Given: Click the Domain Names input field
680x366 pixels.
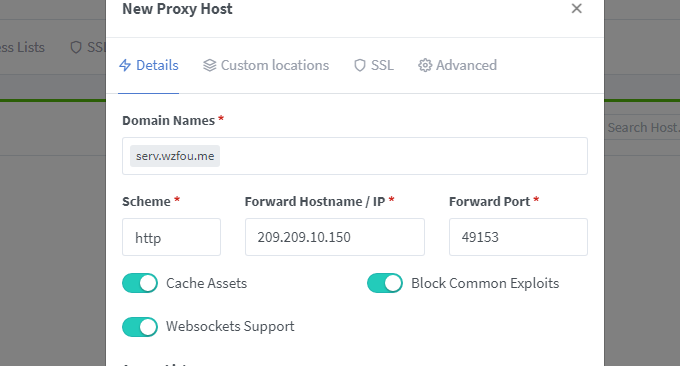Looking at the screenshot, I should coord(355,156).
